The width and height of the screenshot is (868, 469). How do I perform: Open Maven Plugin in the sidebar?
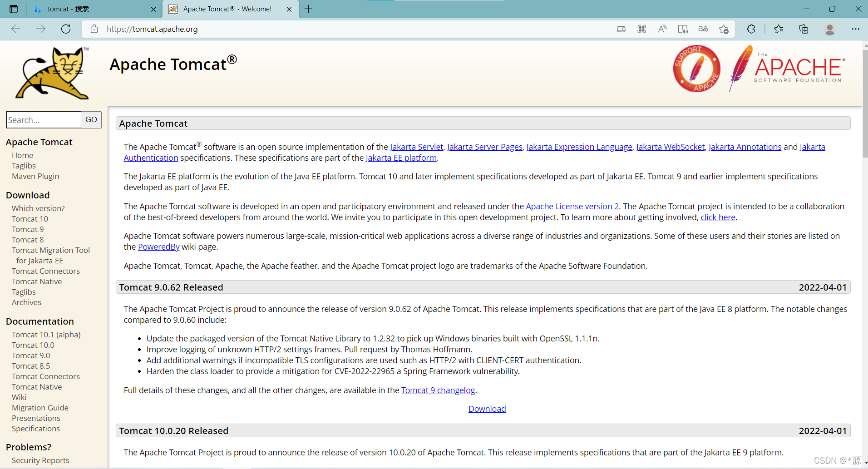(x=35, y=176)
